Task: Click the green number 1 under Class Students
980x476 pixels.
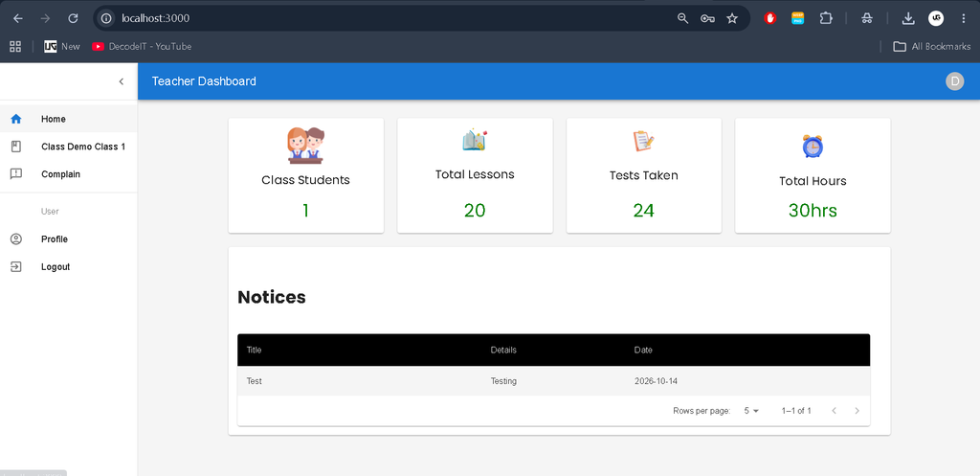Action: pyautogui.click(x=305, y=211)
